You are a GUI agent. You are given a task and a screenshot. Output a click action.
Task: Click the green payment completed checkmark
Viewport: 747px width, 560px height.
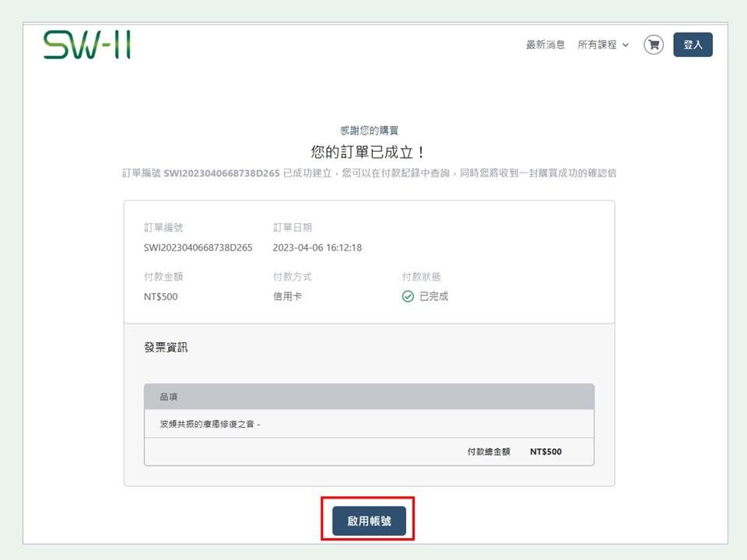tap(408, 296)
